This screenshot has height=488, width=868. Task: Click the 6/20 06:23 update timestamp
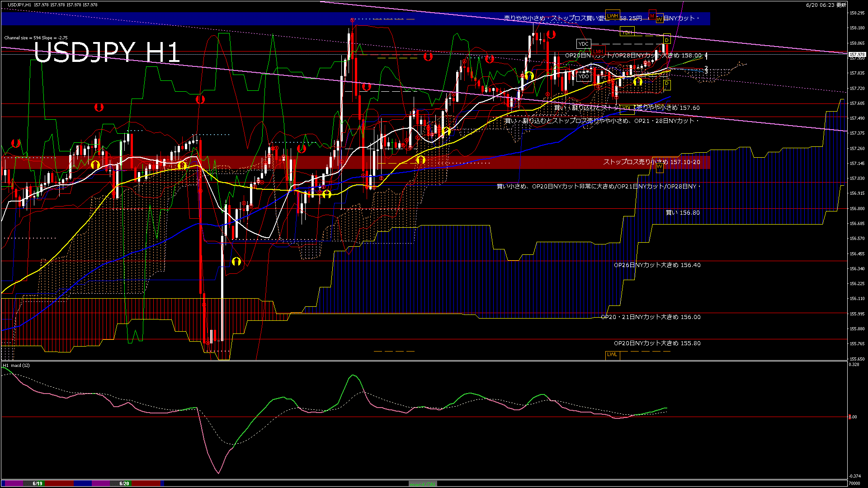pos(826,5)
